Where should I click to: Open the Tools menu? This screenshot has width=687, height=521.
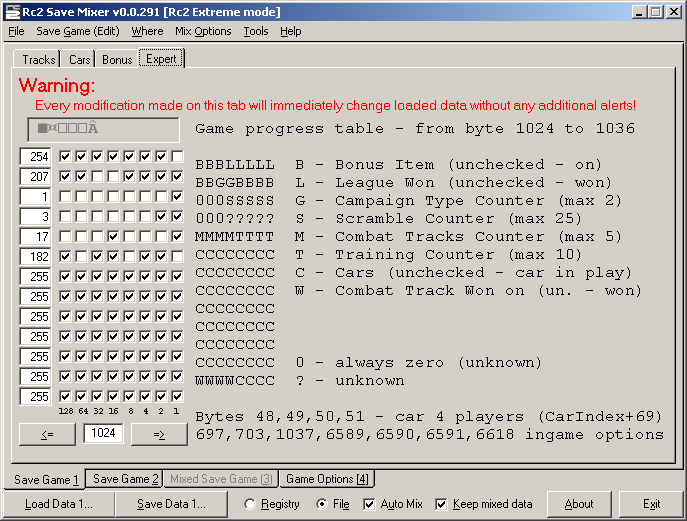tap(256, 31)
